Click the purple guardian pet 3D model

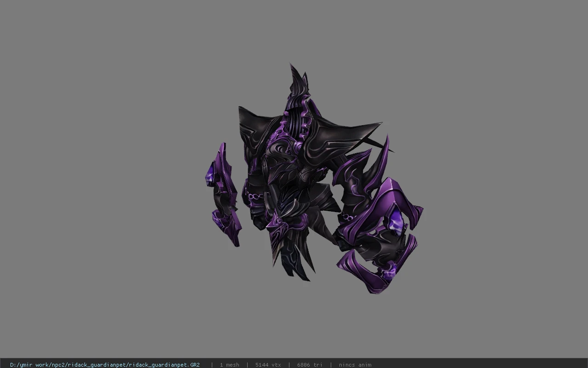(313, 179)
